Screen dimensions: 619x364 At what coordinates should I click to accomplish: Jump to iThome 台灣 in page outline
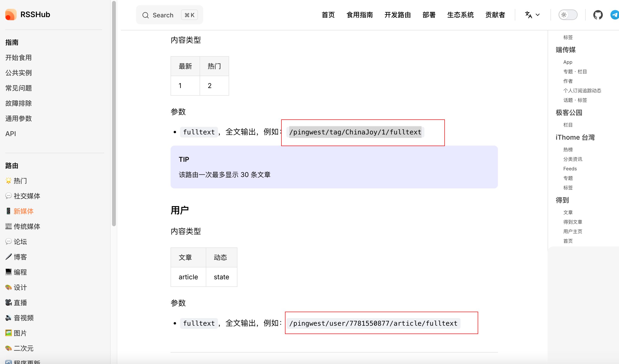575,137
